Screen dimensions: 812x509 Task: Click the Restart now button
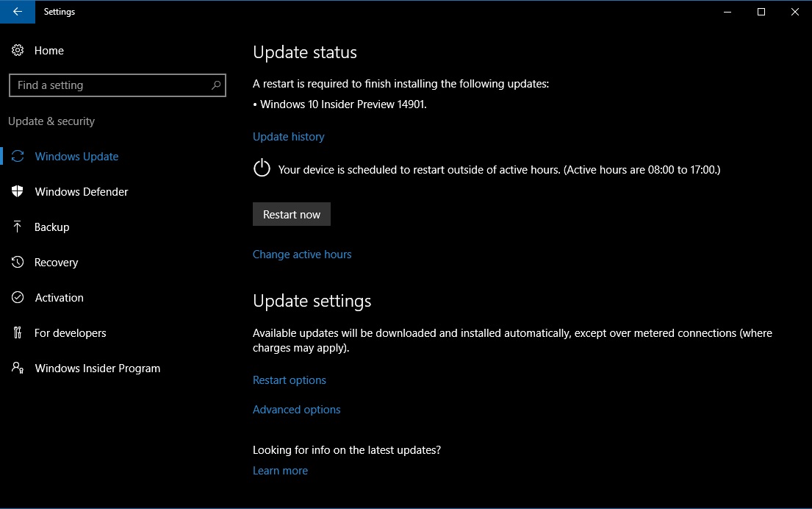[292, 214]
